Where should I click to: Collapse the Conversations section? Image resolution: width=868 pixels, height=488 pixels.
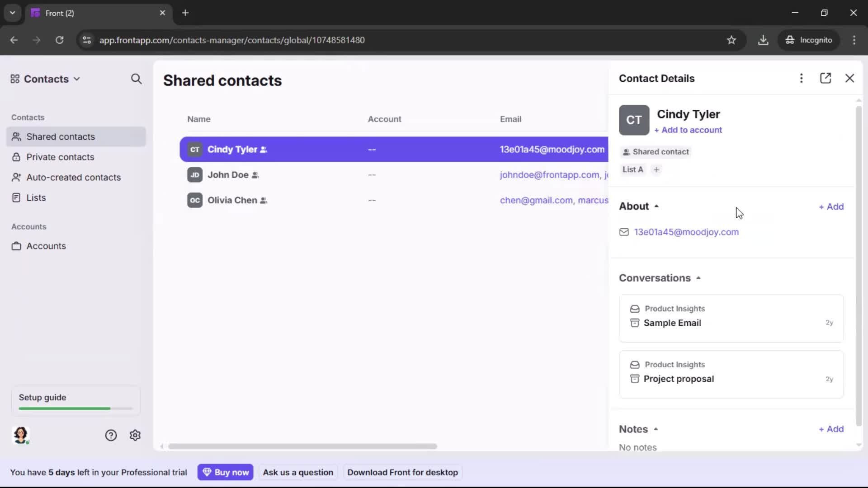(699, 278)
